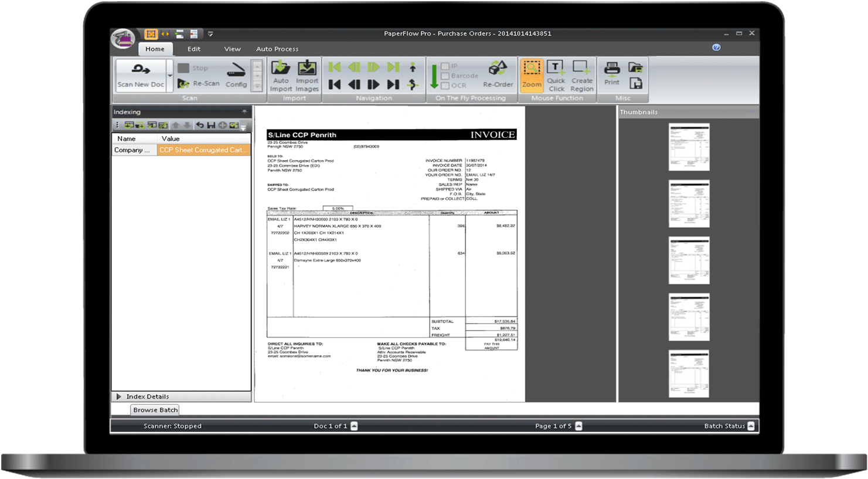Expand the Scan gallery bottom arrow
The width and height of the screenshot is (868, 479).
(257, 86)
